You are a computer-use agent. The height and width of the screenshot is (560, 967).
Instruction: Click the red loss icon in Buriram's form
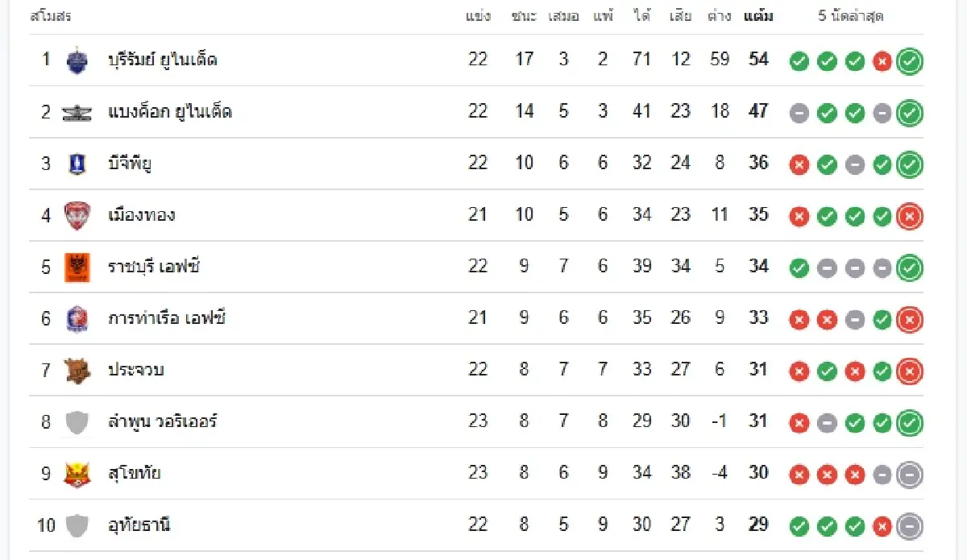882,61
